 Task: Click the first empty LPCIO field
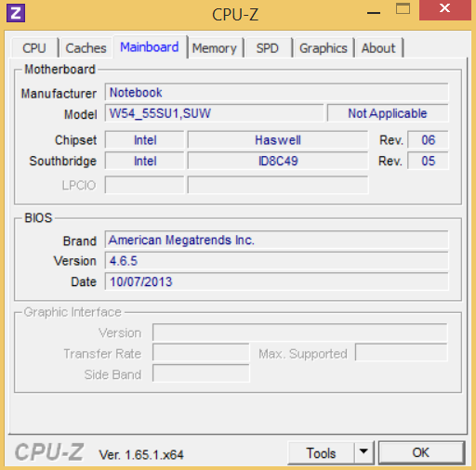coord(145,185)
